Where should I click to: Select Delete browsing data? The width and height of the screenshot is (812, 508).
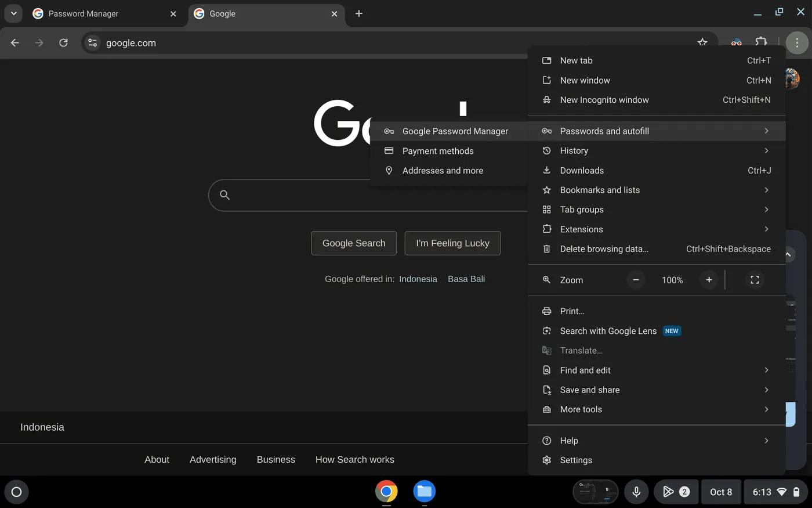point(657,249)
